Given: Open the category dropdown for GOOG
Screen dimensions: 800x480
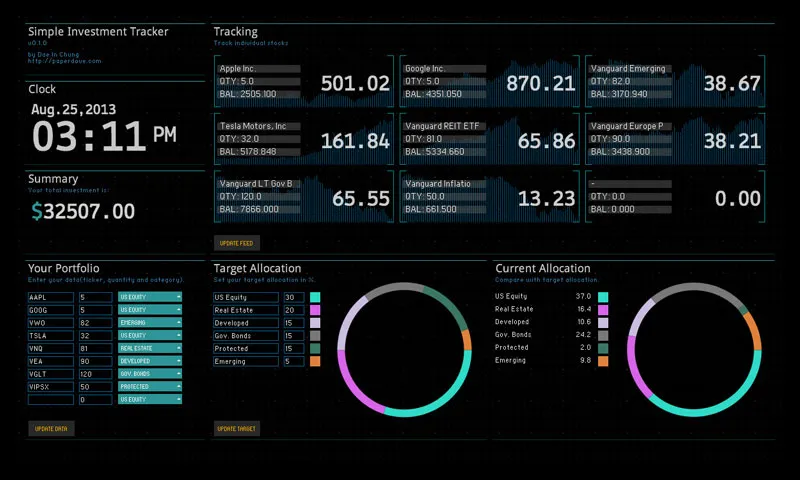Looking at the screenshot, I should pyautogui.click(x=150, y=310).
